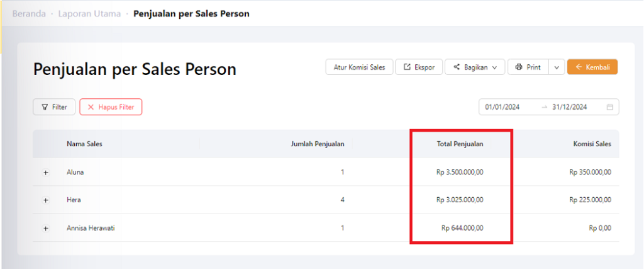The width and height of the screenshot is (644, 269).
Task: Click total Rp 644.000,00
Action: 462,228
